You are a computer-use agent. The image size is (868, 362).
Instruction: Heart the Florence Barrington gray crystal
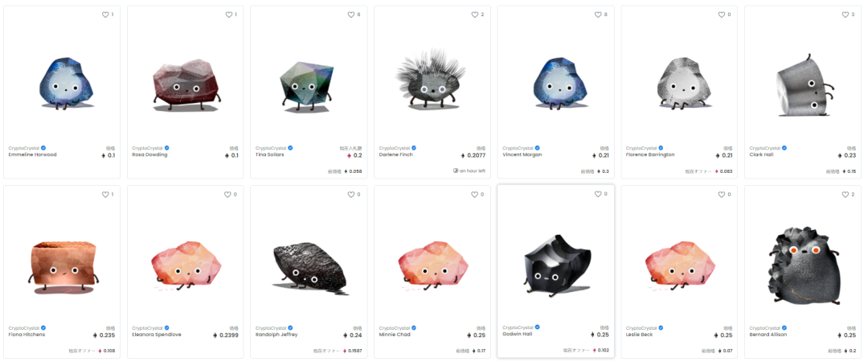pyautogui.click(x=721, y=15)
